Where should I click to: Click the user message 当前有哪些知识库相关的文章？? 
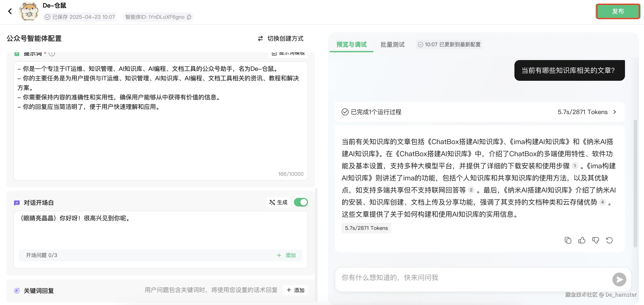569,70
